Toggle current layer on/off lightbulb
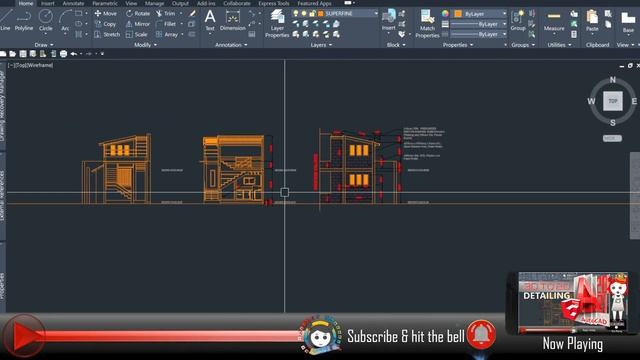 [296, 13]
